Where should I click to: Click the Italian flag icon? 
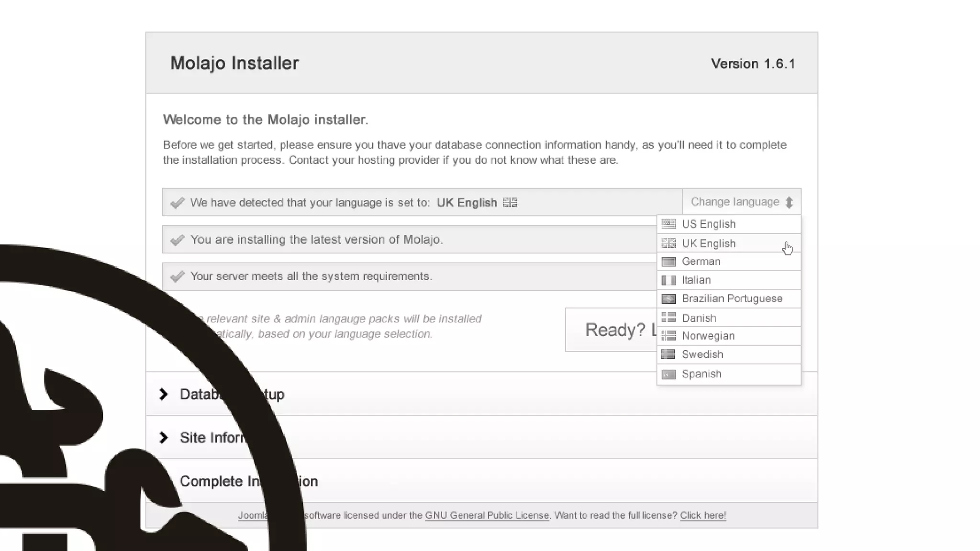coord(668,280)
